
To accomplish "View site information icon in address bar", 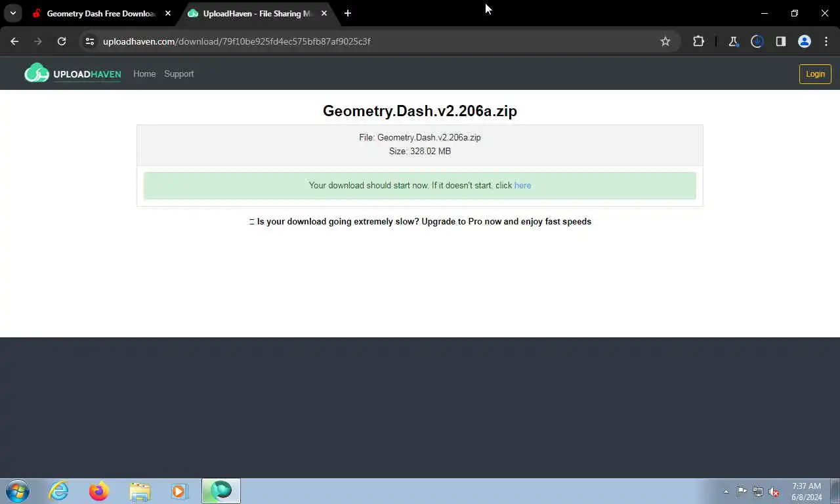I will (90, 41).
